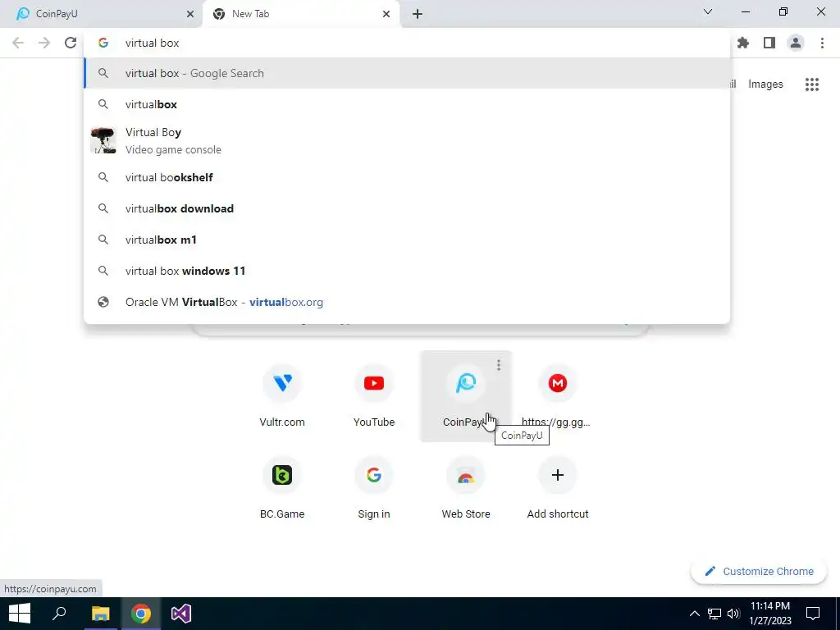Toggle the side panel icon
The height and width of the screenshot is (630, 840).
769,43
